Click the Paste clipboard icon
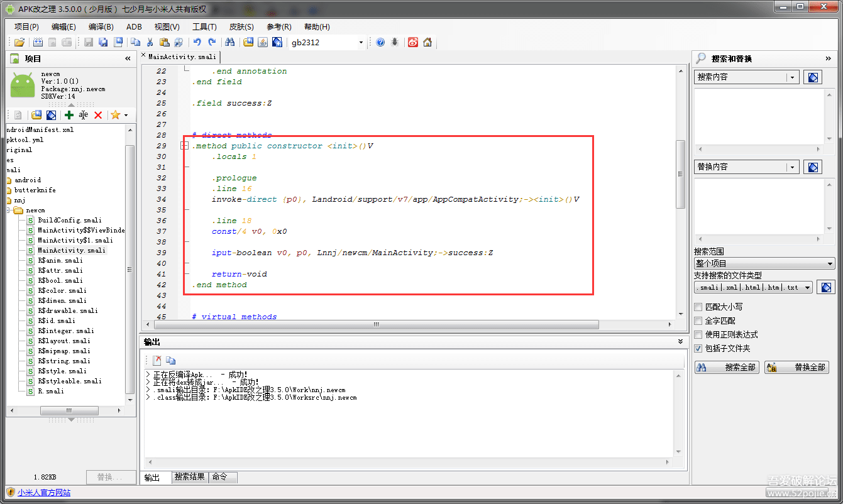Image resolution: width=843 pixels, height=504 pixels. click(x=164, y=42)
